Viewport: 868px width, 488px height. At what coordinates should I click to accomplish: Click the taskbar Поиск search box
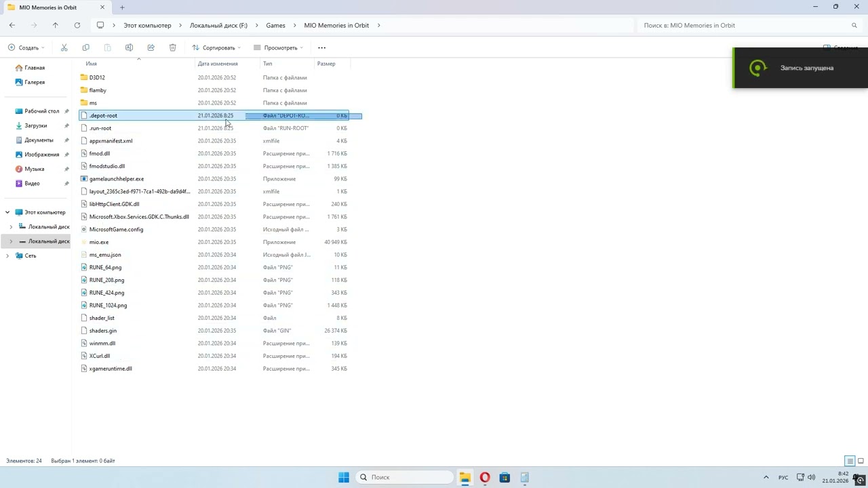point(403,477)
